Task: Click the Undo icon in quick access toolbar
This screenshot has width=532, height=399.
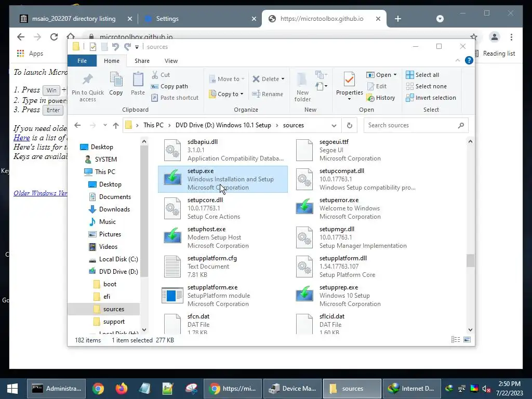Action: pos(115,46)
